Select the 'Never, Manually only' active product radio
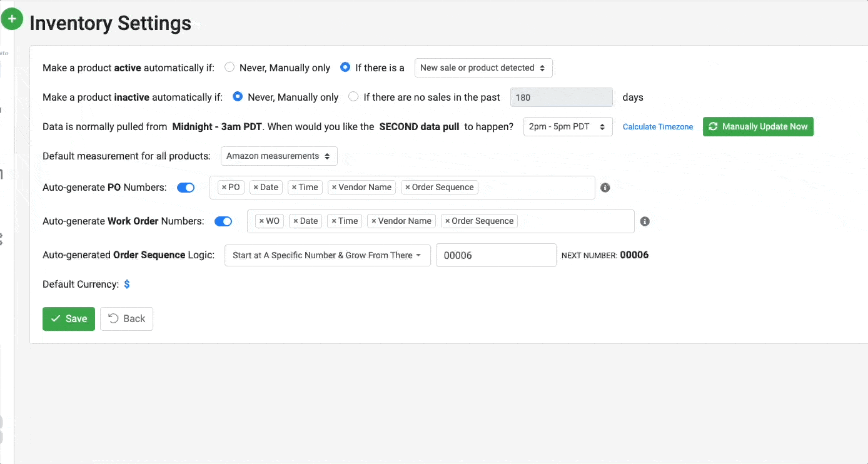 coord(229,67)
